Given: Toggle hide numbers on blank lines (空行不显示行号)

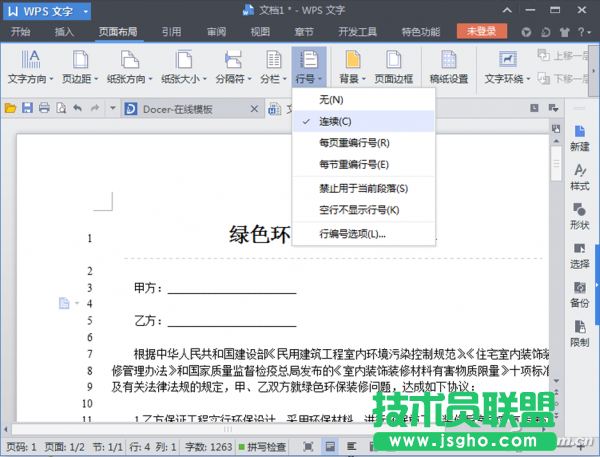Looking at the screenshot, I should pyautogui.click(x=364, y=210).
